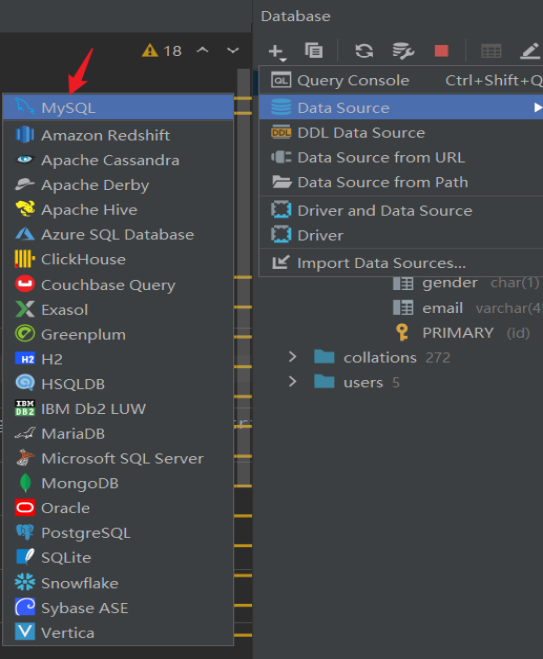Select Greenplum from list
Viewport: 543px width, 659px height.
tap(118, 335)
